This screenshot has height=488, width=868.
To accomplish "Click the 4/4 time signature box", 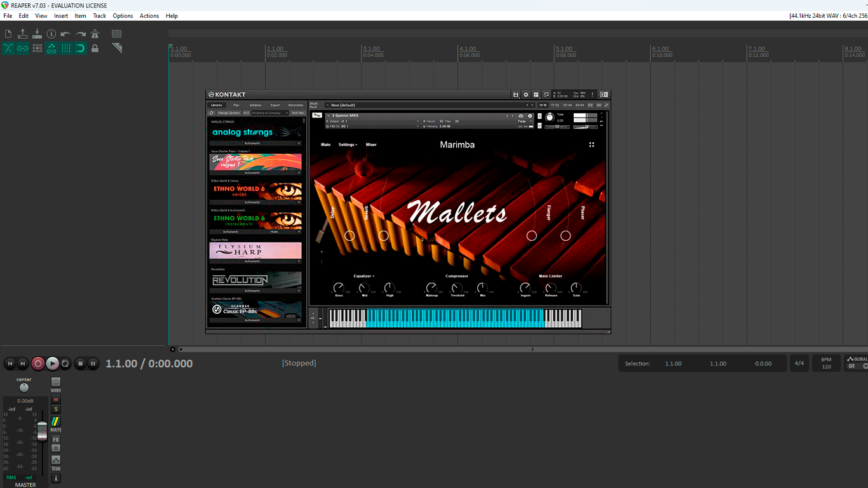I will click(x=799, y=363).
